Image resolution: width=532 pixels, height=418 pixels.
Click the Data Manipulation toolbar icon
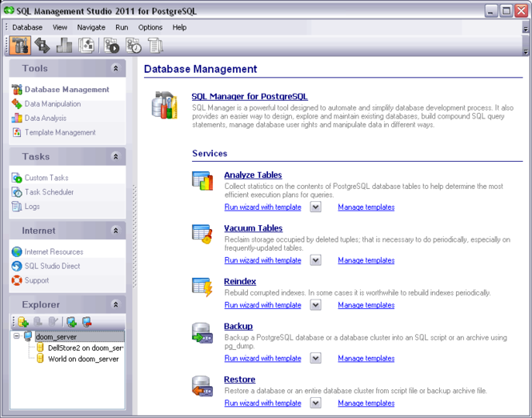point(42,45)
